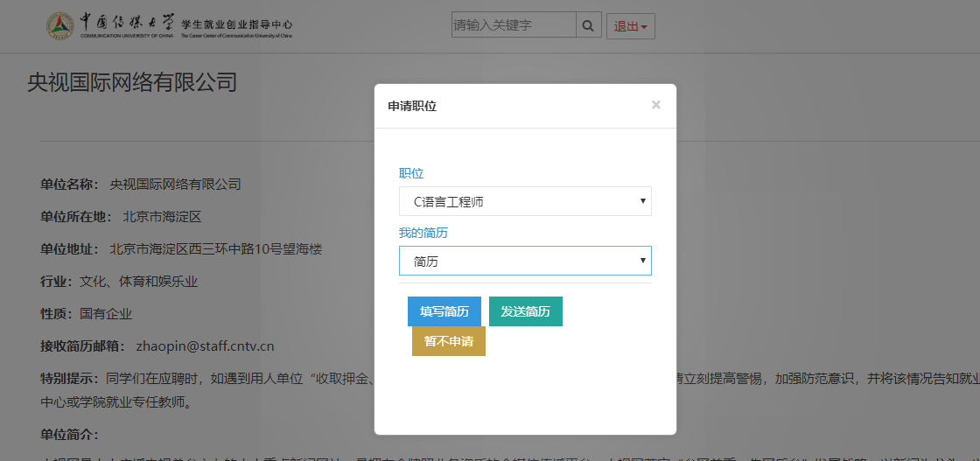Close the 申请职位 dialog with X
Viewport: 980px width, 461px height.
coord(655,105)
